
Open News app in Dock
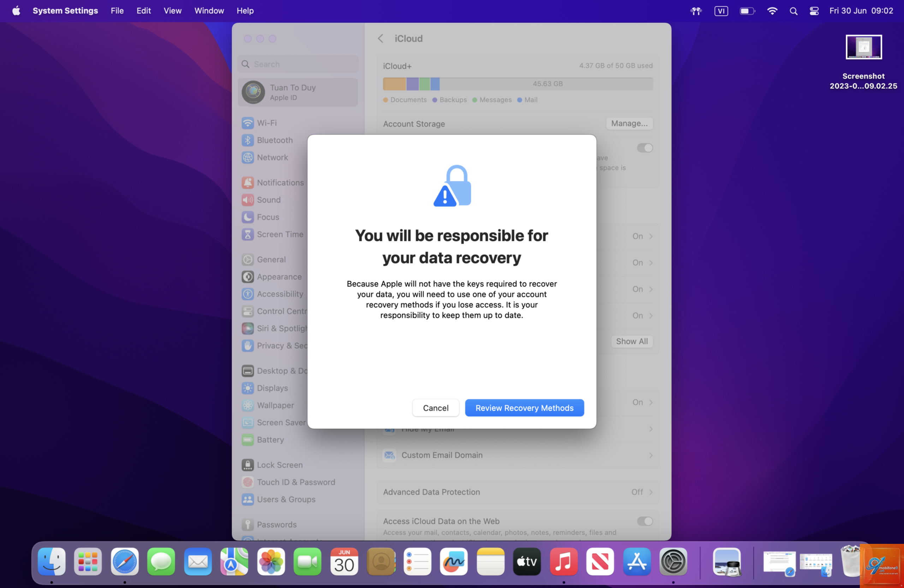pyautogui.click(x=600, y=562)
